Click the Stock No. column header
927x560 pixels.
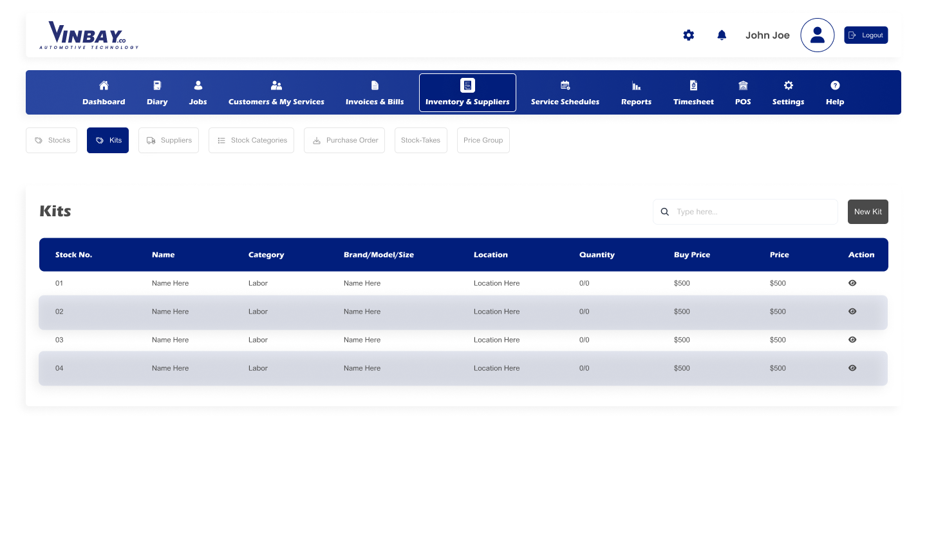tap(73, 255)
